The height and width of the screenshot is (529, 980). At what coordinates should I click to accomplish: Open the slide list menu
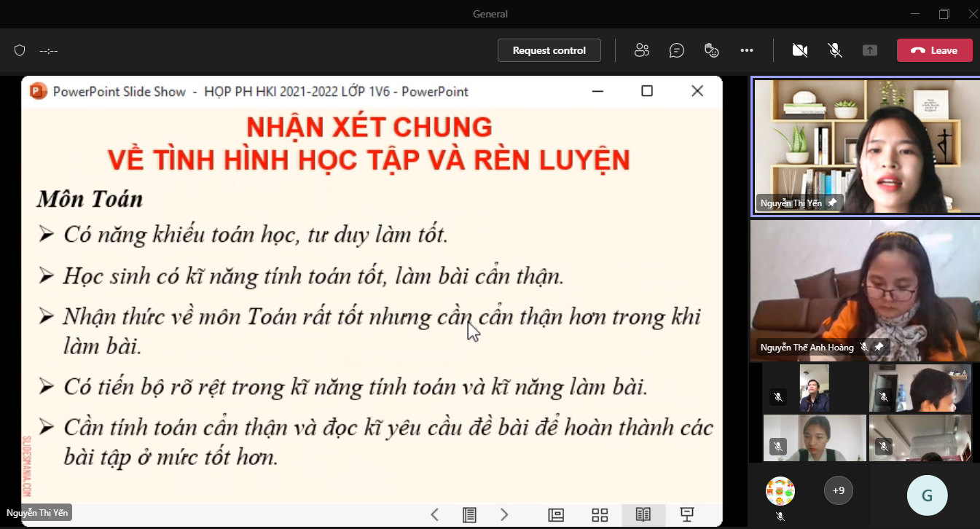tap(470, 515)
